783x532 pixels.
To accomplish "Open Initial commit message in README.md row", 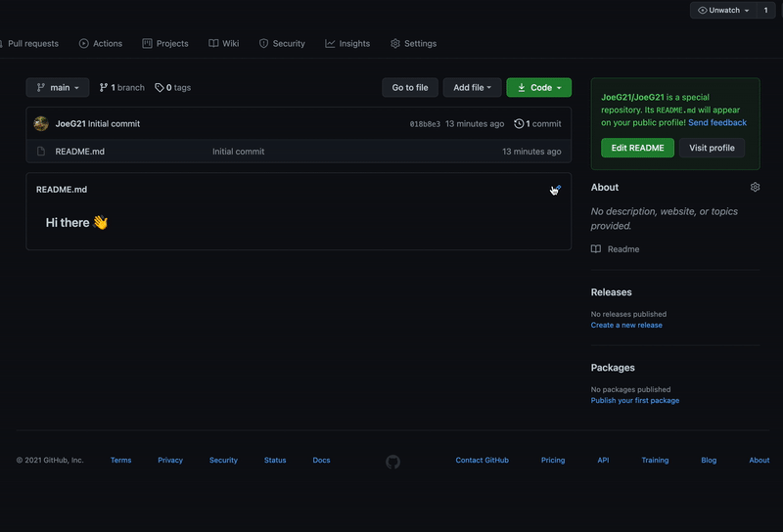I will tap(238, 152).
